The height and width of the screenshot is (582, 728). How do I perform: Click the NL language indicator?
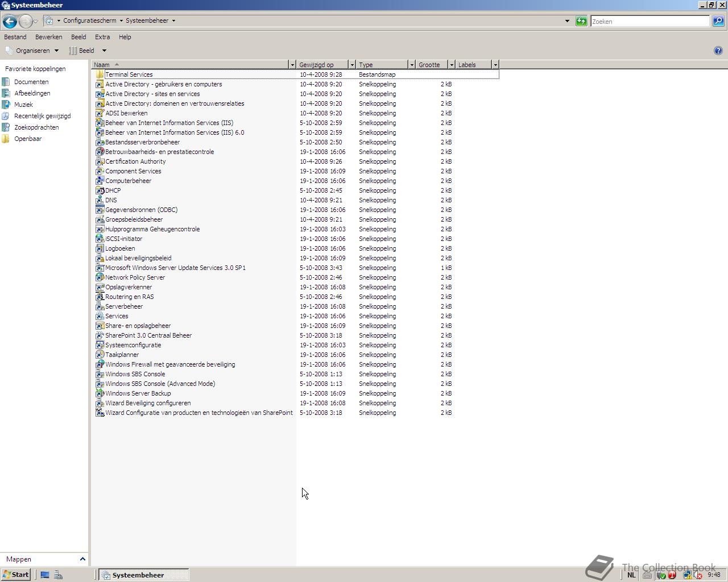[x=631, y=575]
